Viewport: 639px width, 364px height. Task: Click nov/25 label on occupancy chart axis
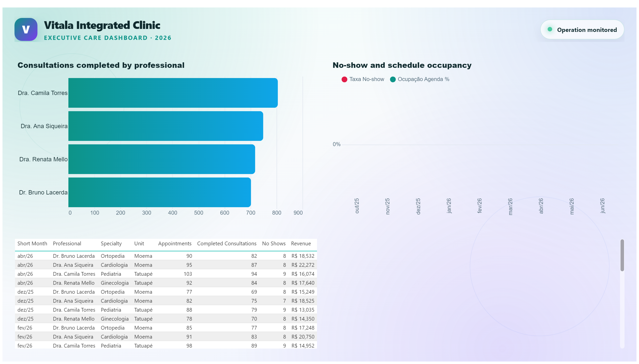pos(387,206)
